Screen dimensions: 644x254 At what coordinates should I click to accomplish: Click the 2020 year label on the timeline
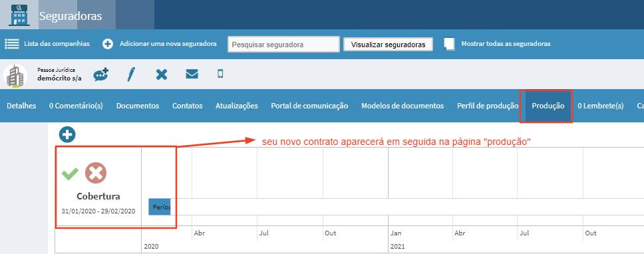[x=150, y=247]
